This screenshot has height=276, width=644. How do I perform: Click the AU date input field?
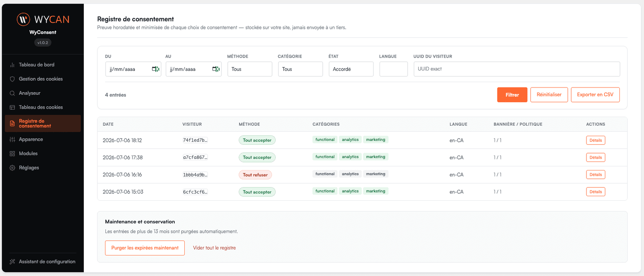pyautogui.click(x=194, y=69)
